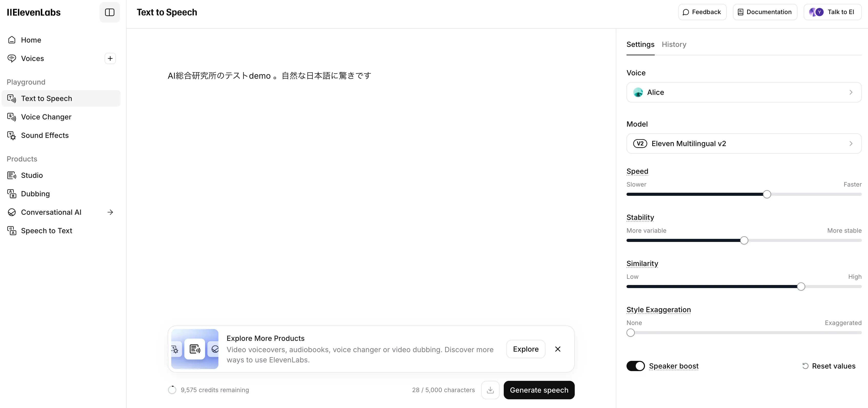Viewport: 868px width, 408px height.
Task: Click the Alice voice avatar
Action: (x=638, y=92)
